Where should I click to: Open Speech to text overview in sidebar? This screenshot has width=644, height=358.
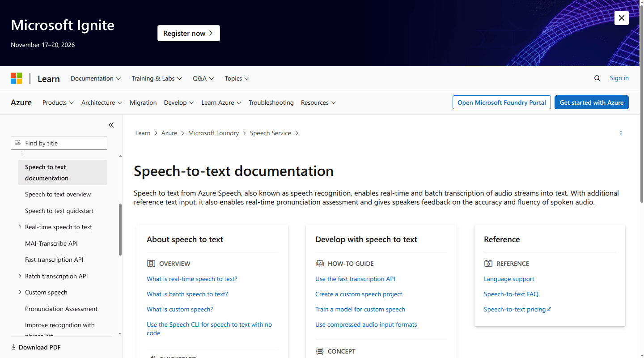[58, 194]
